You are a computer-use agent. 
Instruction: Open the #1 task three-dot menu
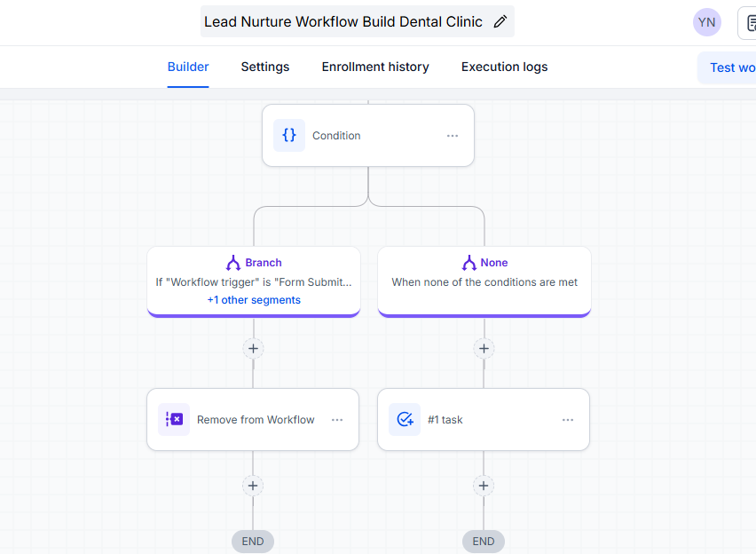pos(568,420)
